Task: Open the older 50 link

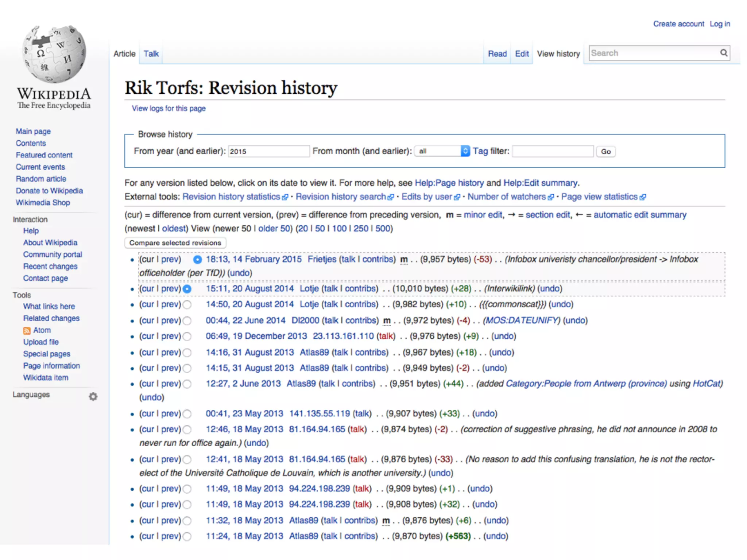Action: (274, 229)
